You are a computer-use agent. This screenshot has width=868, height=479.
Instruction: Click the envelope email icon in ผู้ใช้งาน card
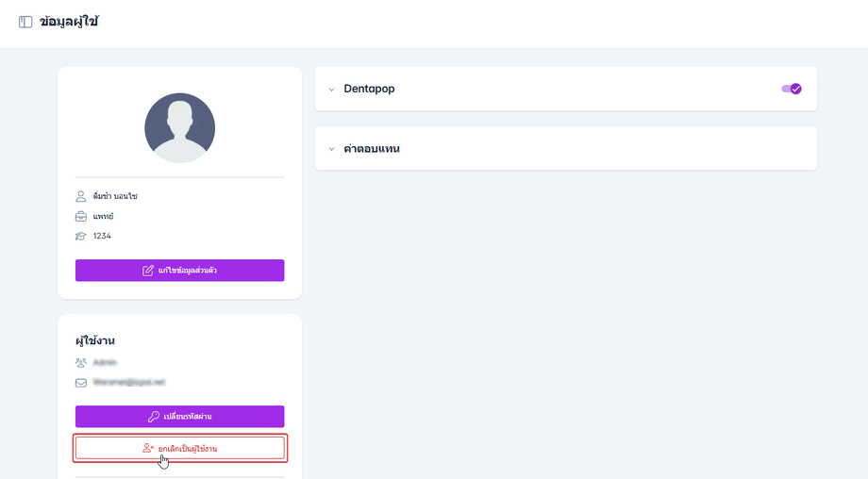coord(81,383)
